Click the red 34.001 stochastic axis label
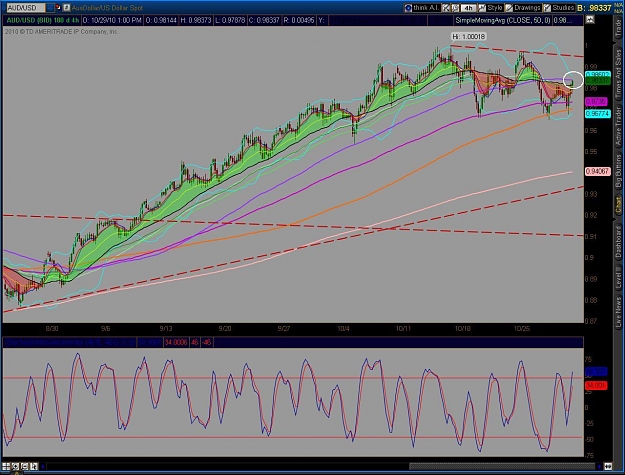Image resolution: width=625 pixels, height=475 pixels. tap(596, 385)
